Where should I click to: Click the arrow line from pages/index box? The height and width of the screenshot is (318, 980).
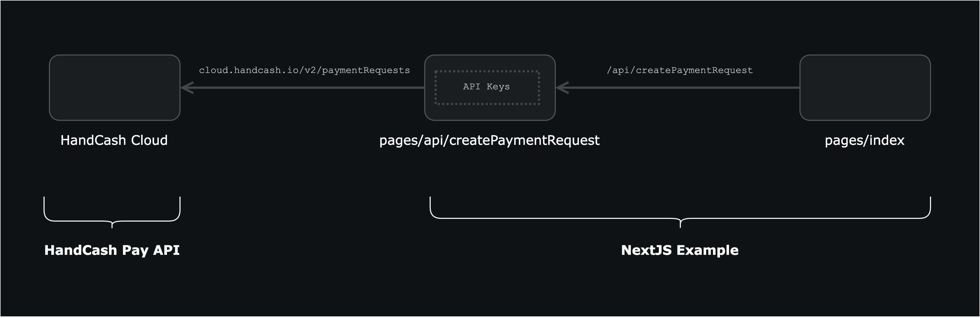coord(685,88)
